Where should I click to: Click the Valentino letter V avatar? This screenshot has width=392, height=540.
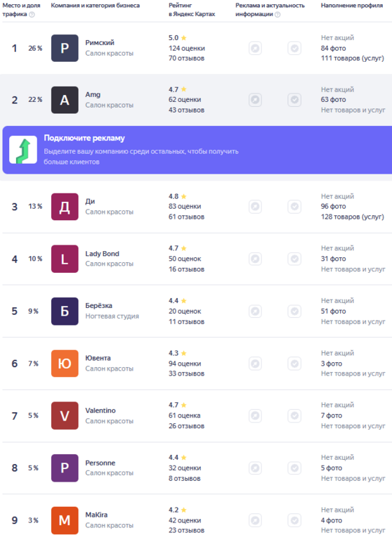coord(65,416)
